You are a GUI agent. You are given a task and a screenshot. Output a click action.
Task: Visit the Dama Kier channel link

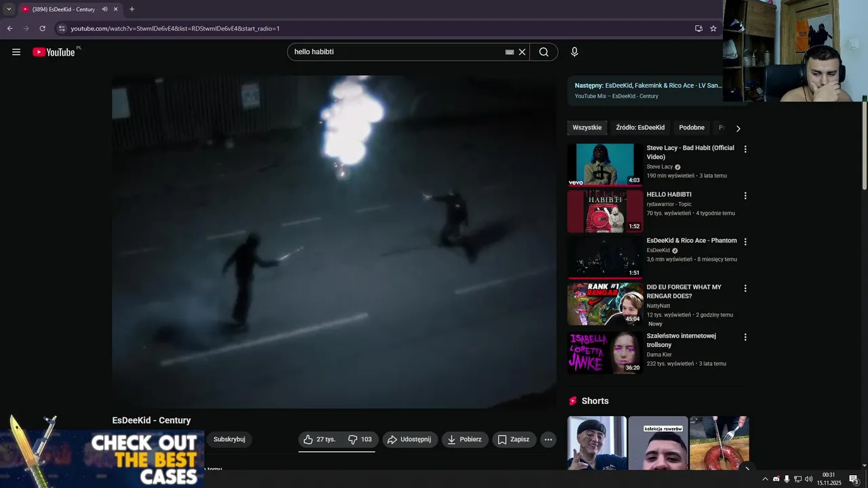(659, 354)
